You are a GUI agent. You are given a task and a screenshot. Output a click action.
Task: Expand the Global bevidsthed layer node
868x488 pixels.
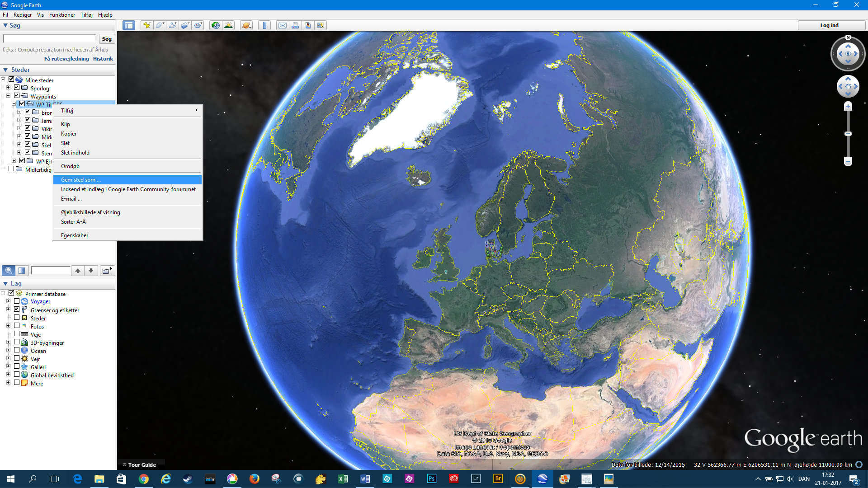pos(8,375)
